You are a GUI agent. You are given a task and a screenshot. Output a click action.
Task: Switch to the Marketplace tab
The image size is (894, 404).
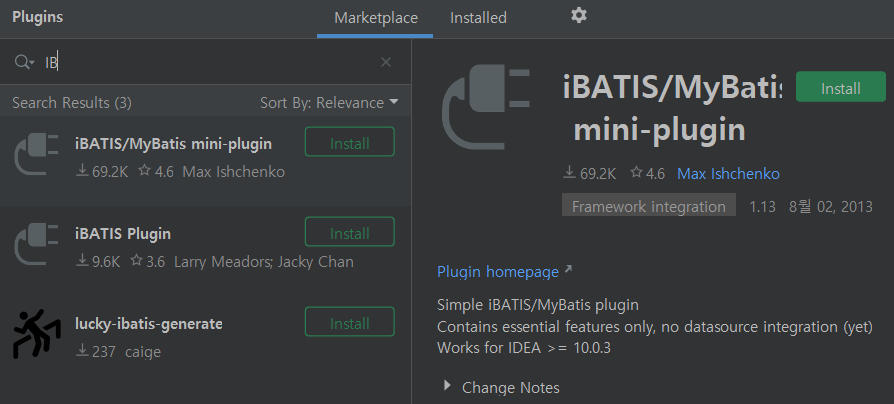[x=376, y=18]
